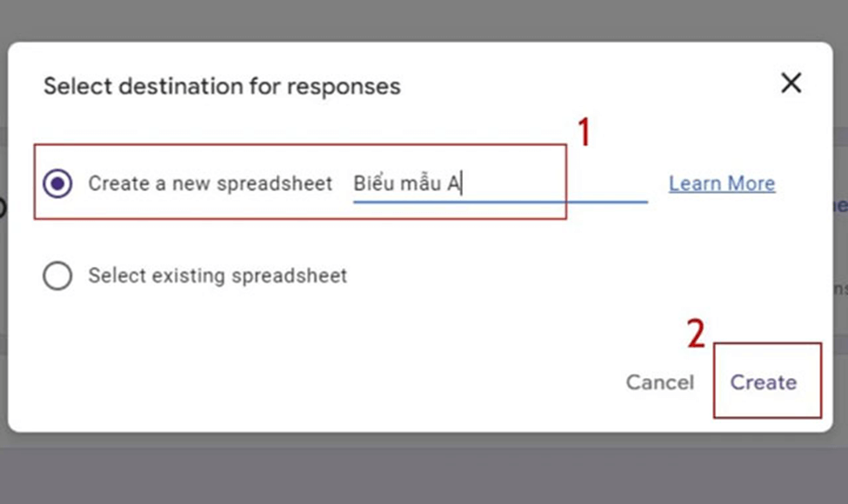Click the word "mẫu" in the name field
The height and width of the screenshot is (504, 848).
[421, 183]
